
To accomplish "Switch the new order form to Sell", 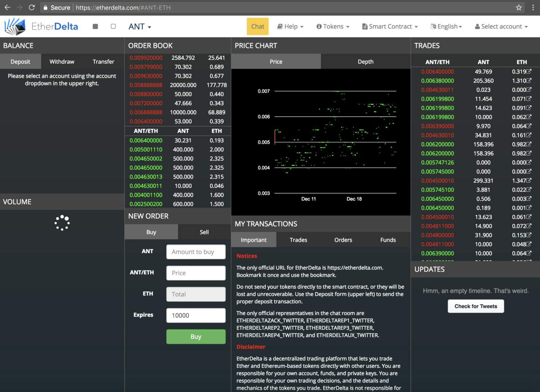I will tap(204, 232).
